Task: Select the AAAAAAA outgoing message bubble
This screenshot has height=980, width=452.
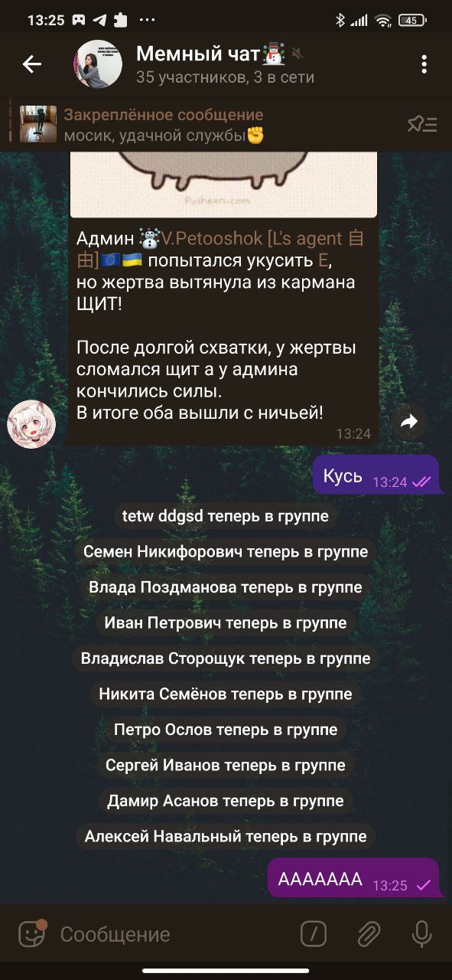Action: tap(353, 878)
